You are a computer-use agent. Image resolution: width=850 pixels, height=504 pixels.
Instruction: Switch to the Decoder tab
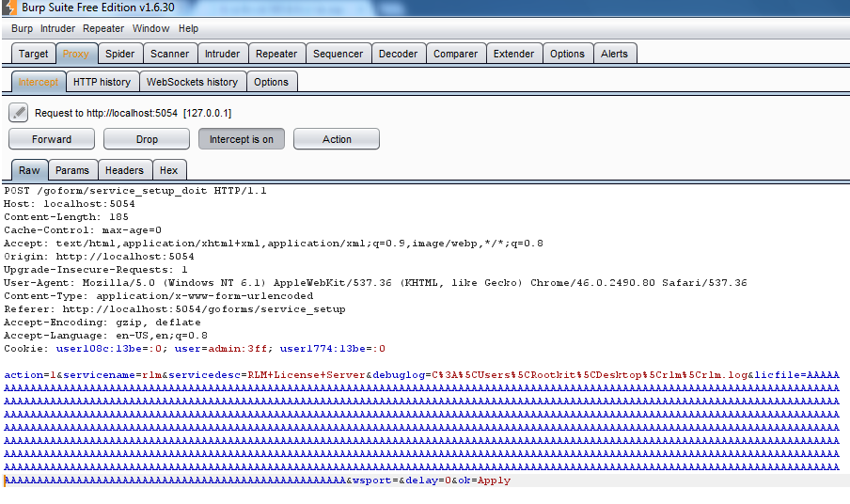click(x=398, y=54)
